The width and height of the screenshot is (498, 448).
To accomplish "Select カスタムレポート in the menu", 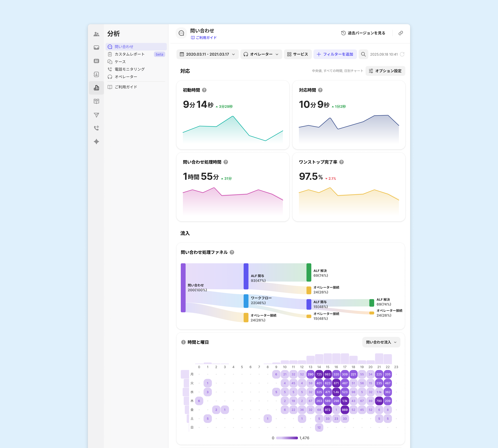I will tap(129, 54).
